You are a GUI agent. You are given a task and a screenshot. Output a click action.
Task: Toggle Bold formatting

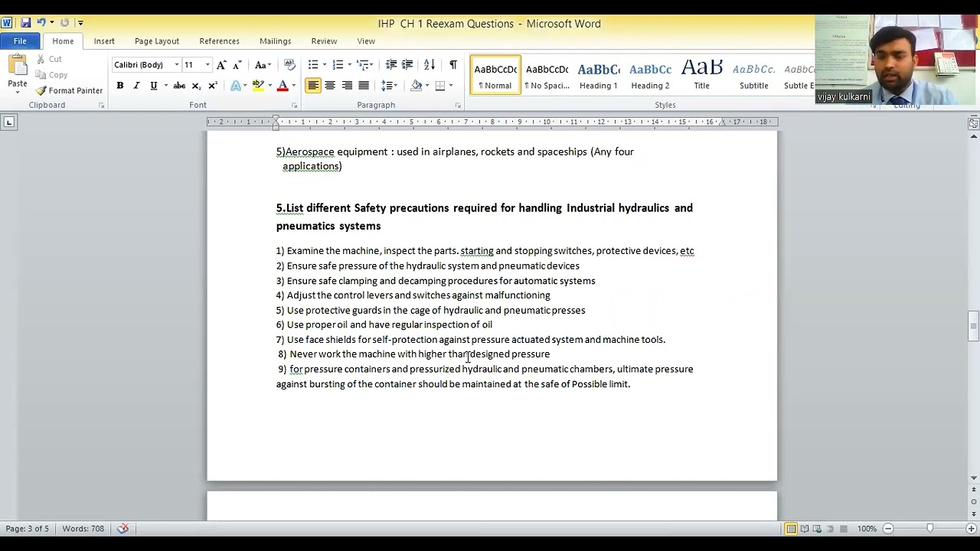click(120, 86)
